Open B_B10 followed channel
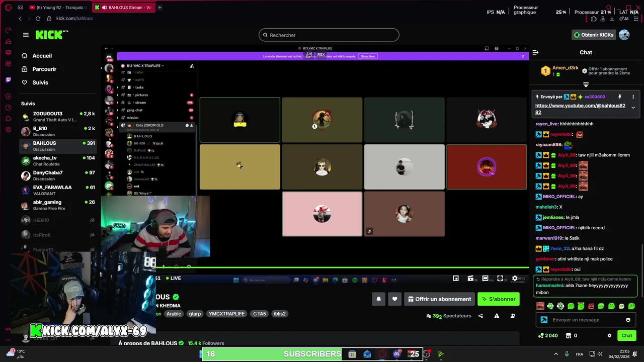The image size is (644, 362). point(58,131)
